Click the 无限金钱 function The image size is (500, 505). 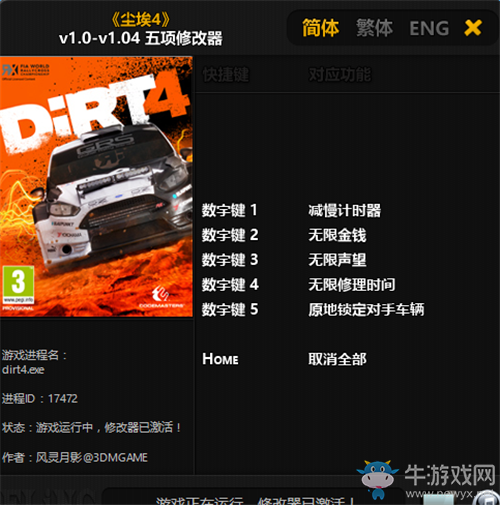point(337,235)
